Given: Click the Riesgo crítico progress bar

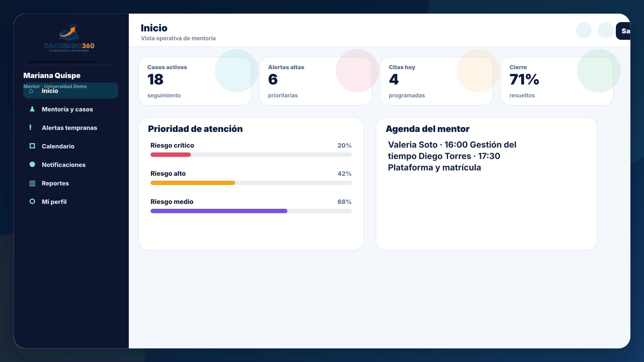Looking at the screenshot, I should coord(251,155).
